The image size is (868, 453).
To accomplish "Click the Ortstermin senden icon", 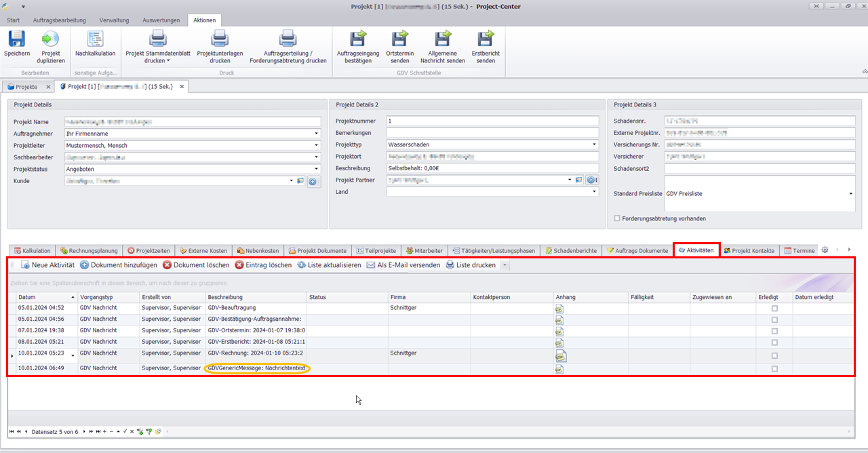I will (400, 39).
